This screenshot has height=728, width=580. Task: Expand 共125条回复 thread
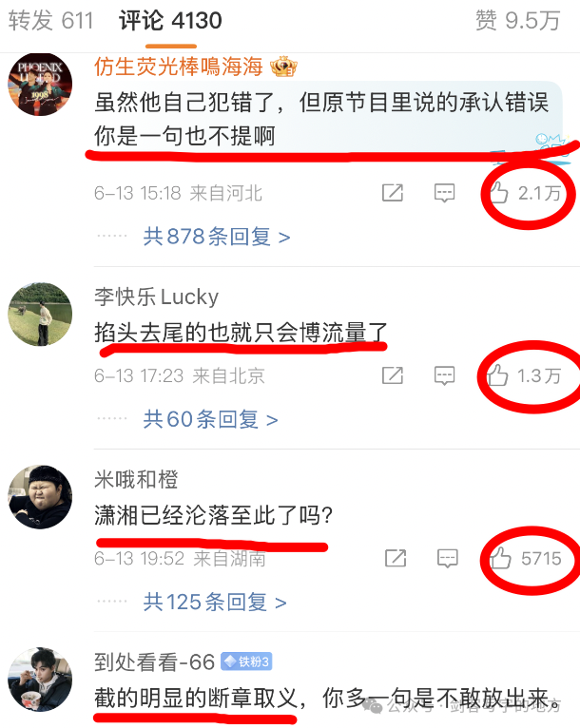[x=215, y=603]
